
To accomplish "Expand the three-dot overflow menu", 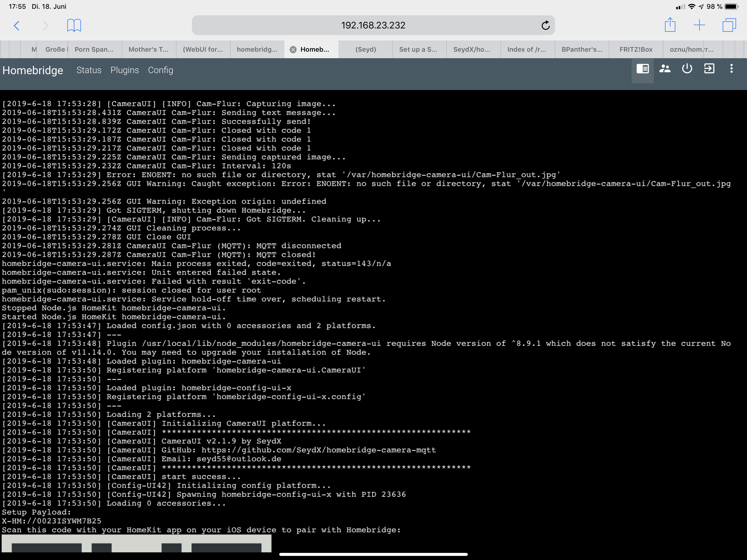I will (731, 69).
